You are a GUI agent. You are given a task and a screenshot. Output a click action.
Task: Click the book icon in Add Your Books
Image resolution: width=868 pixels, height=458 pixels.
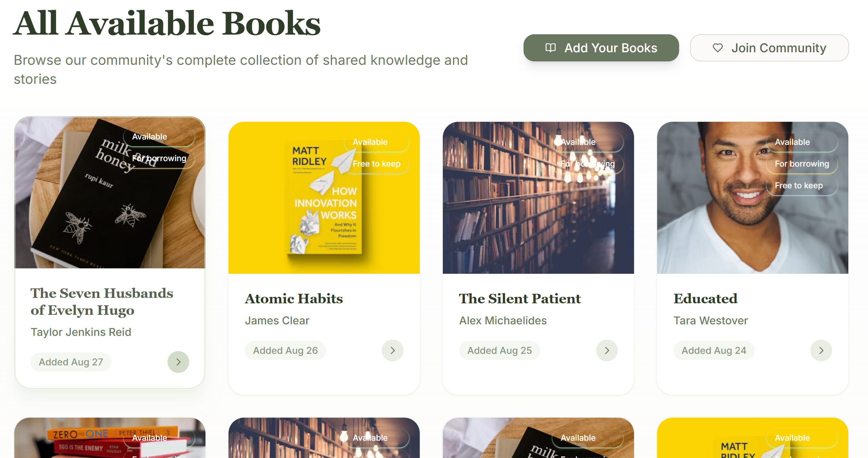point(550,48)
